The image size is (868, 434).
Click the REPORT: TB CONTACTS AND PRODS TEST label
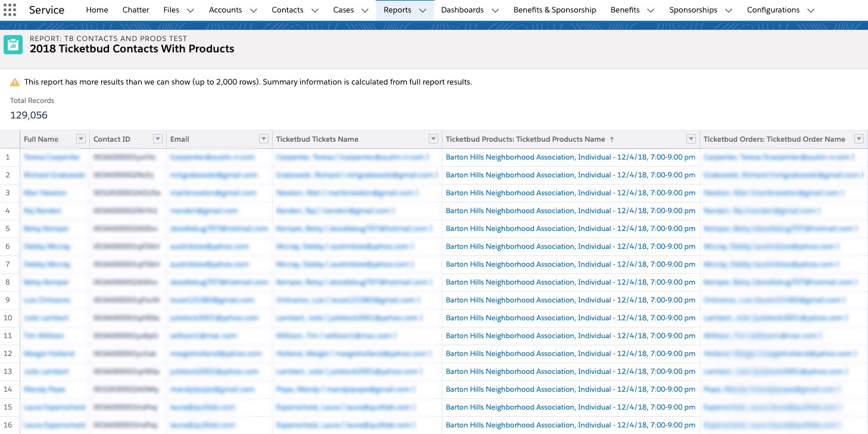point(108,38)
